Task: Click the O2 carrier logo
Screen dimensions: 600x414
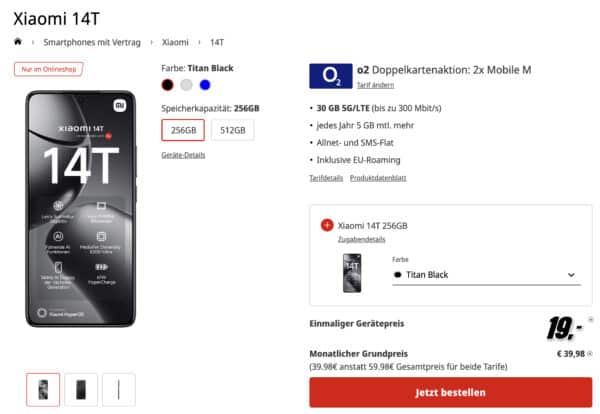Action: point(331,76)
